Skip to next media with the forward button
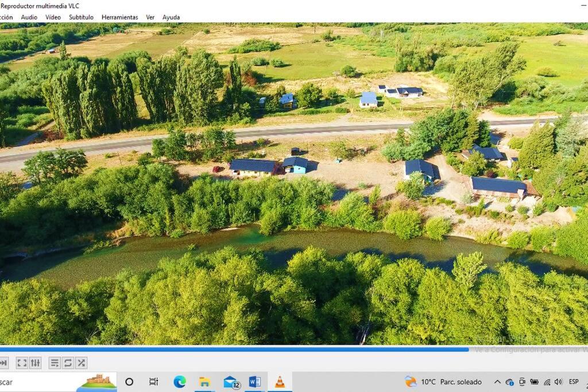Image resolution: width=588 pixels, height=392 pixels. 3,363
